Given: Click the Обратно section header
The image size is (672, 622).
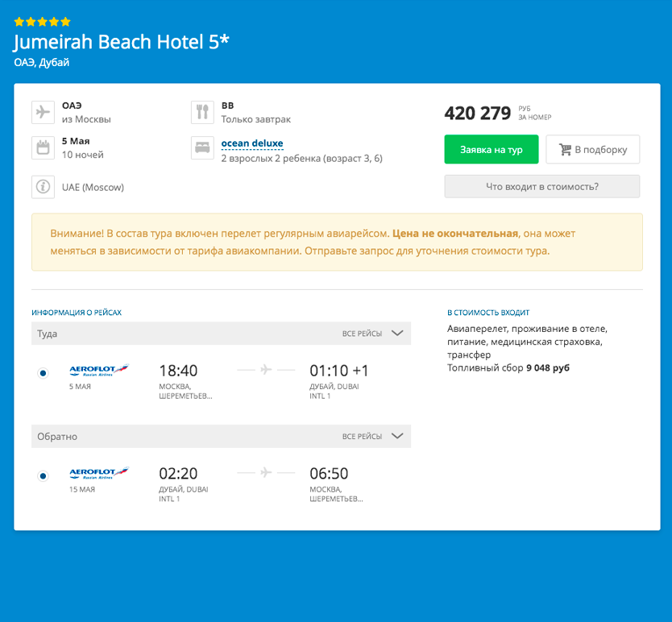Looking at the screenshot, I should 57,437.
